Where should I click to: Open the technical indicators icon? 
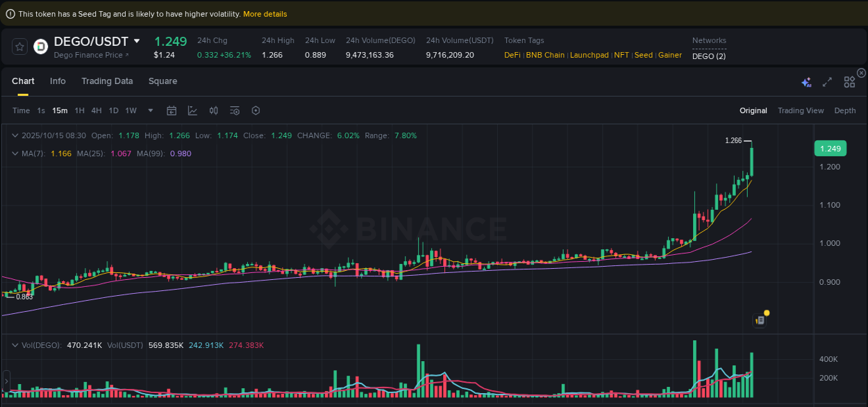(213, 110)
